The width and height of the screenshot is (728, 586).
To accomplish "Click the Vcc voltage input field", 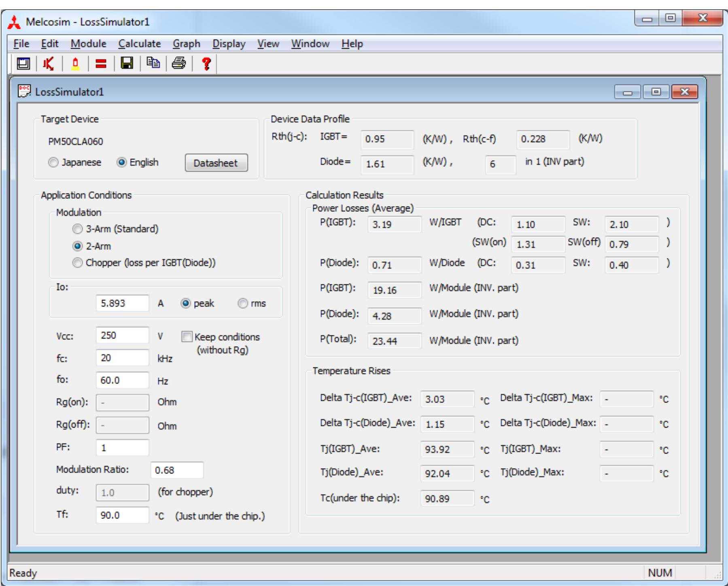I will pyautogui.click(x=122, y=335).
